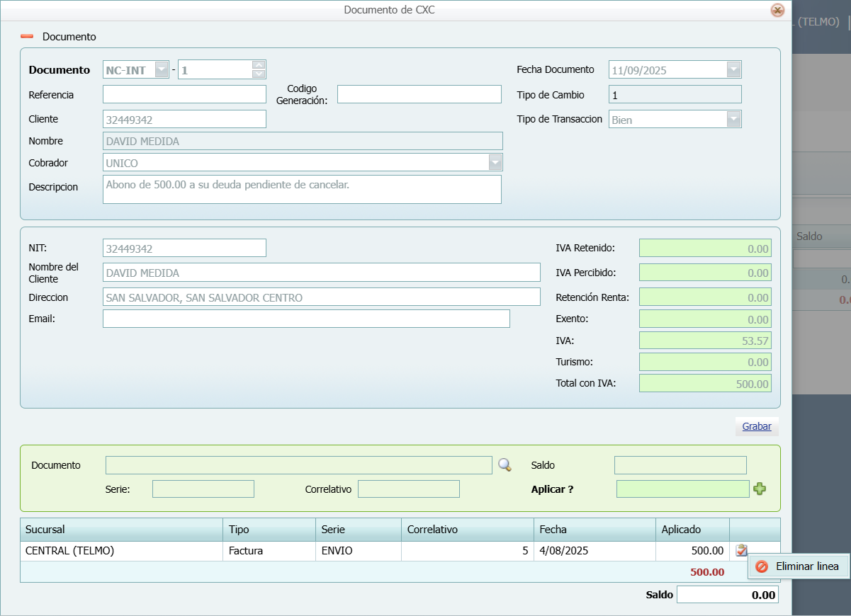
Task: Click the row edit icon for Factura
Action: click(x=741, y=550)
